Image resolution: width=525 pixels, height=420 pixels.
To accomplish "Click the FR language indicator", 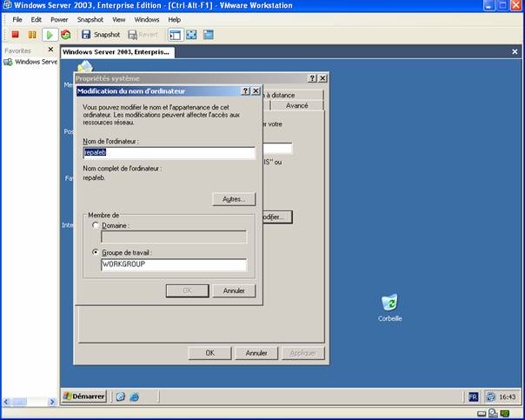I will 473,397.
